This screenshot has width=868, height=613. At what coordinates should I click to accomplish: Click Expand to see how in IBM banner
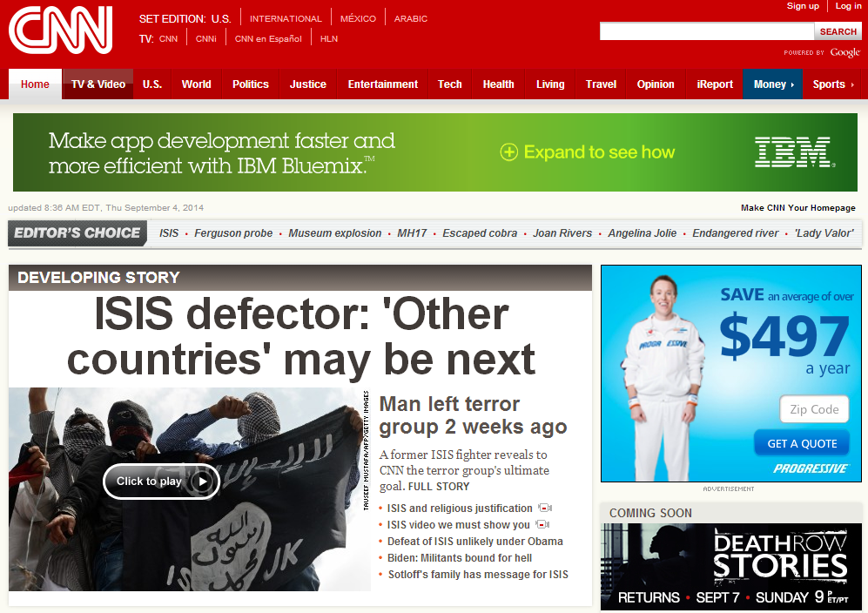click(599, 152)
